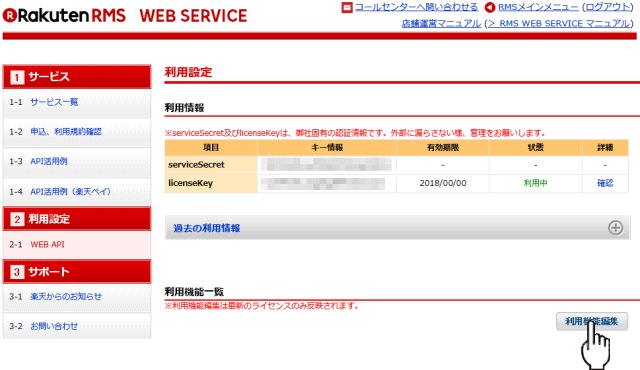
Task: Open the コールセンターへ問い合わせる link
Action: (416, 7)
